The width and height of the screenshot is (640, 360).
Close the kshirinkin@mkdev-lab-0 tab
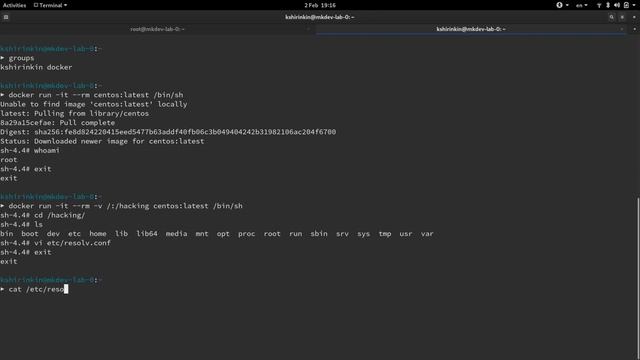(622, 29)
